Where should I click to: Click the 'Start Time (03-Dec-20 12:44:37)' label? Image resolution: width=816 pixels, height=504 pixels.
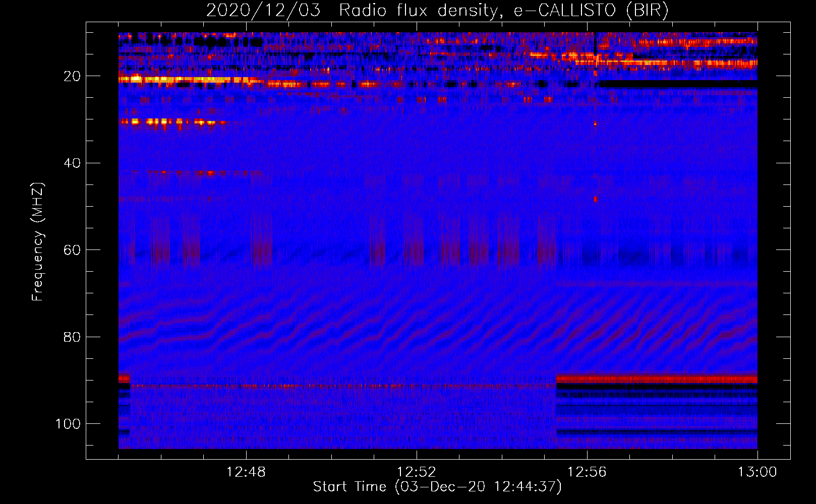click(437, 487)
